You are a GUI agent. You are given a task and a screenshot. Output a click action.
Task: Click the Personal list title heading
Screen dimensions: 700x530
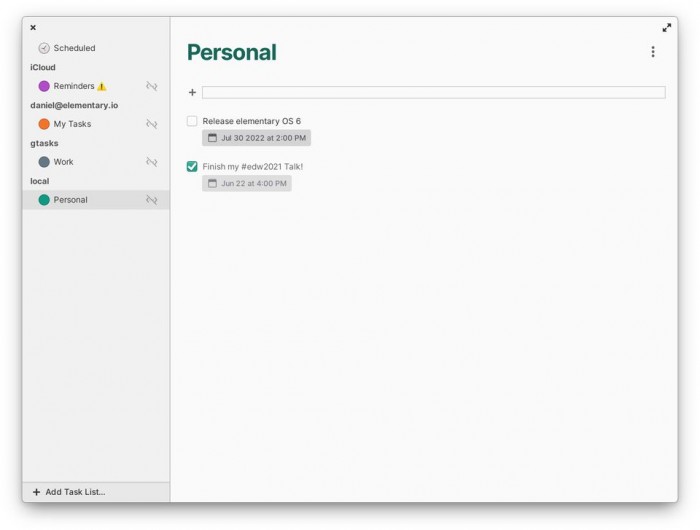[232, 52]
